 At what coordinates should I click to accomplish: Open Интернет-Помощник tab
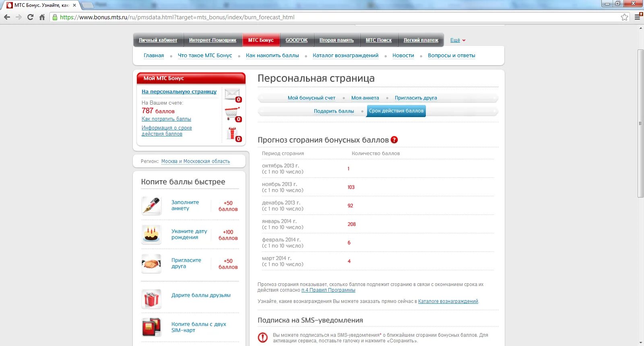[x=213, y=40]
